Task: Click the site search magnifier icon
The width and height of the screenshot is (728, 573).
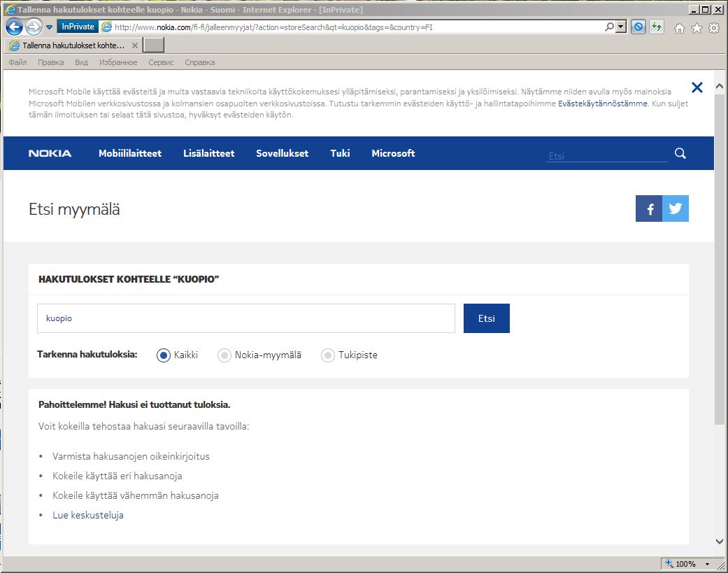Action: [x=680, y=154]
